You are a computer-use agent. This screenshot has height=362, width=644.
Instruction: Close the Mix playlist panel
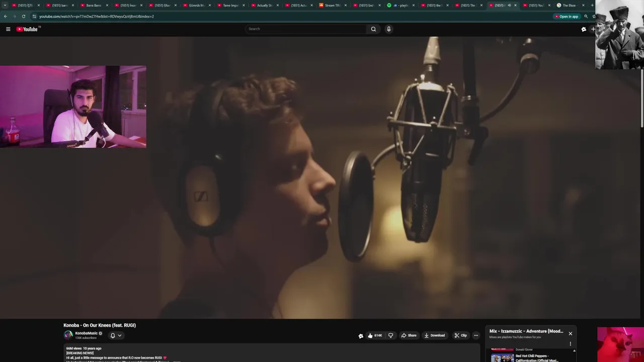570,333
